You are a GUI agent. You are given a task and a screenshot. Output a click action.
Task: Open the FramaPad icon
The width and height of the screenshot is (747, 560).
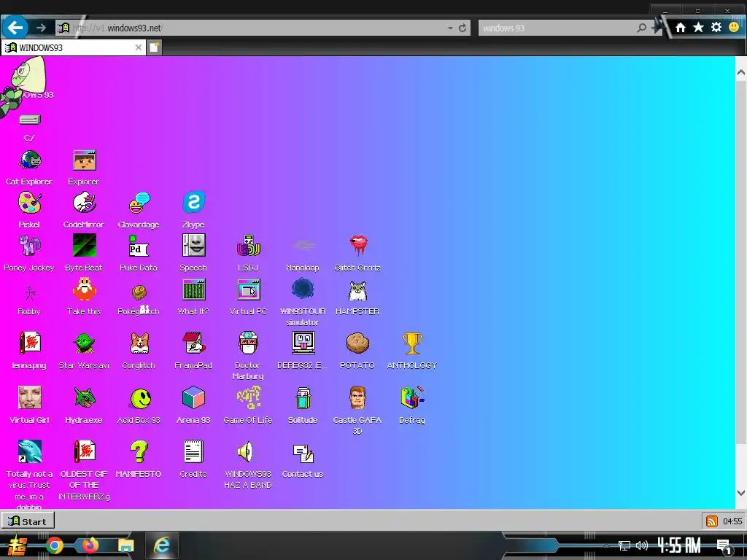(x=193, y=343)
